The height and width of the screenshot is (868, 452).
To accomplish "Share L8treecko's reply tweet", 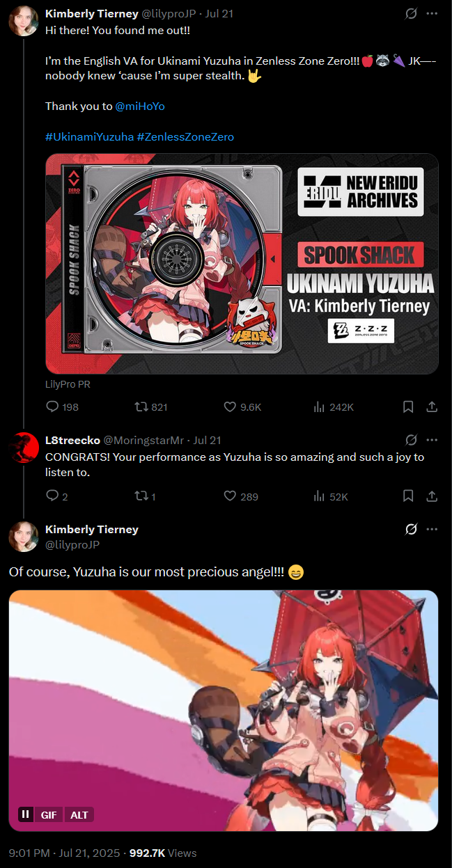I will pyautogui.click(x=431, y=496).
